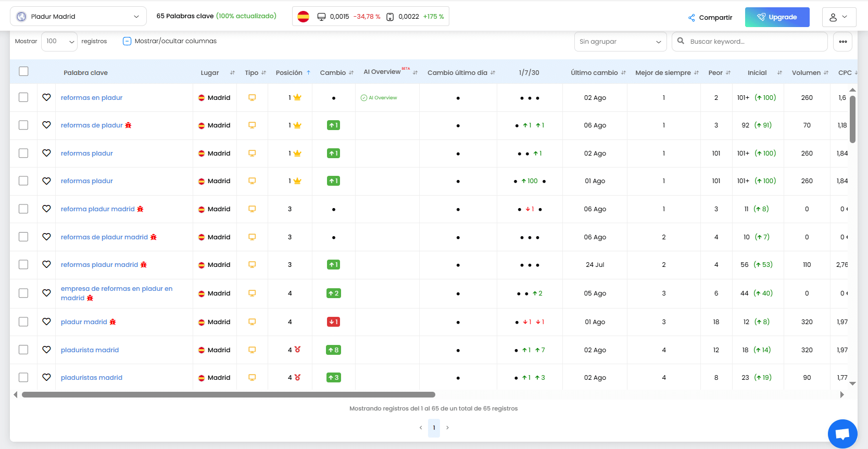The height and width of the screenshot is (449, 868).
Task: Click the bug icon next to 'reformas de pladur'
Action: coord(128,125)
